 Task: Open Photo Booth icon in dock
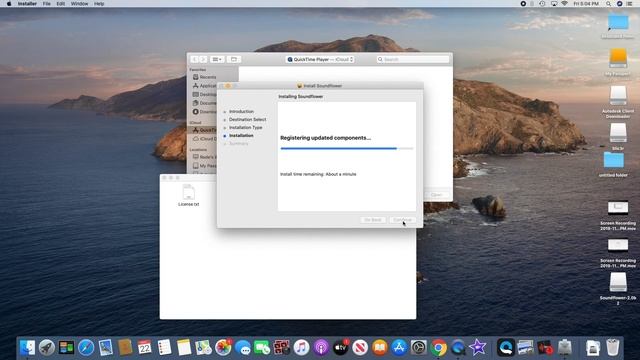coord(282,348)
